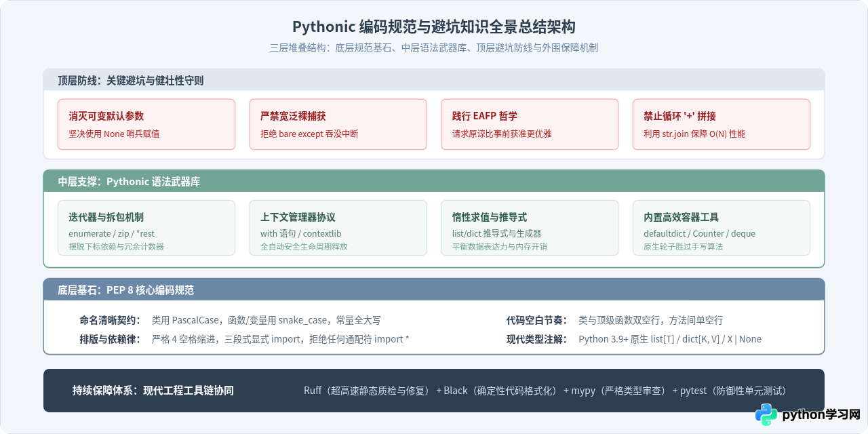Select the label '排版与依赖律：'
Image resolution: width=868 pixels, height=434 pixels.
111,339
